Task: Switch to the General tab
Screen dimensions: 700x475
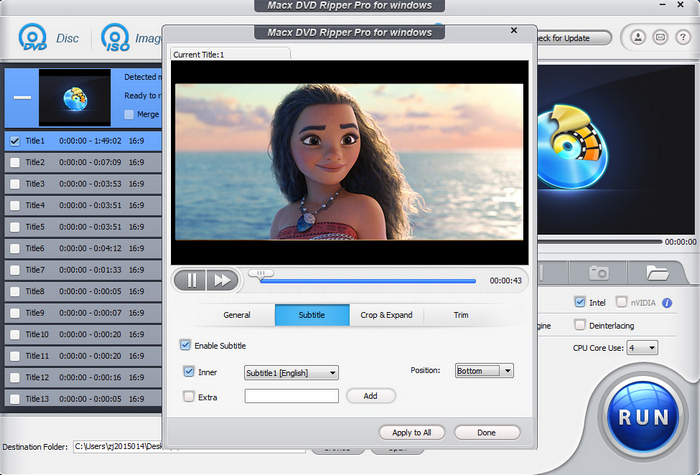Action: [237, 315]
